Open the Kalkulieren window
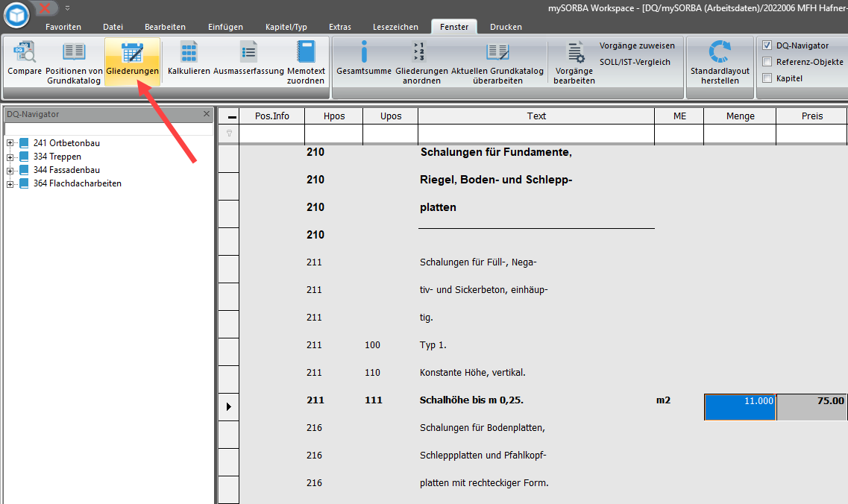 tap(189, 58)
